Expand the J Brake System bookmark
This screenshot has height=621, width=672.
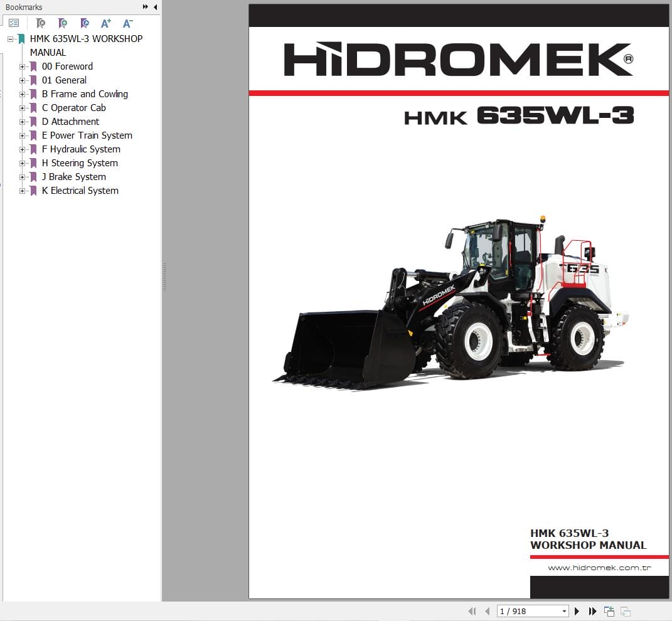pos(23,177)
